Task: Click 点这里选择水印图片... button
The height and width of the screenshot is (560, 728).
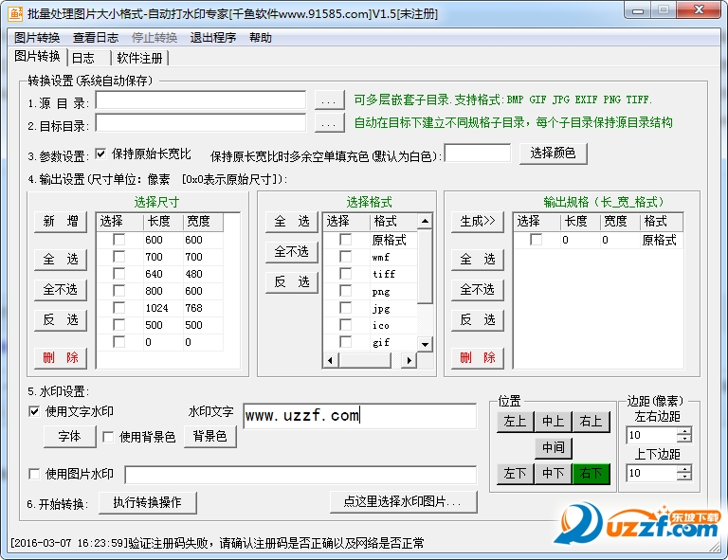Action: (x=403, y=502)
